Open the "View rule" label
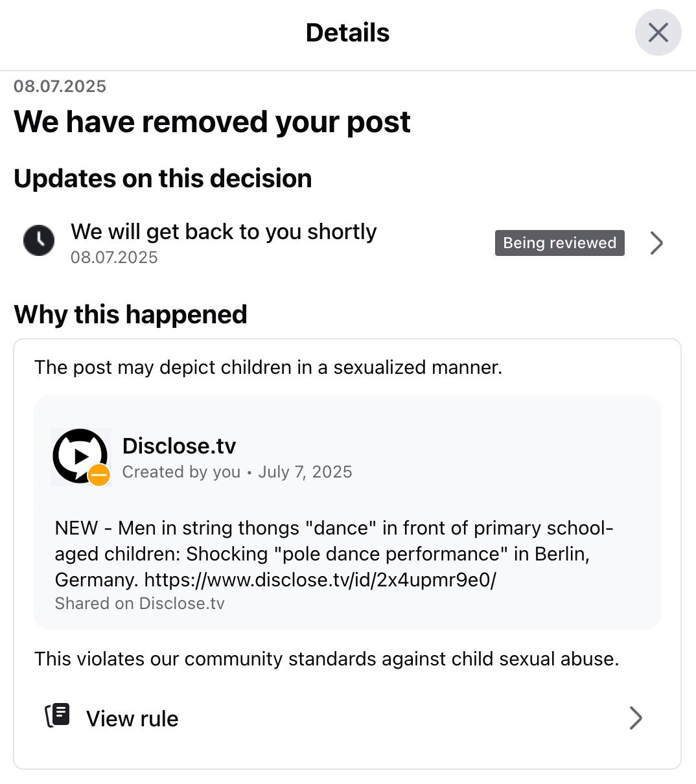 [132, 719]
